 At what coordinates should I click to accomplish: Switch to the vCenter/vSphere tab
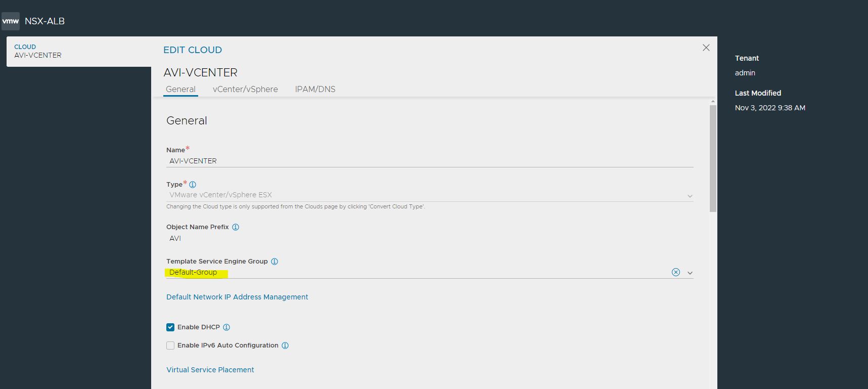[x=245, y=89]
